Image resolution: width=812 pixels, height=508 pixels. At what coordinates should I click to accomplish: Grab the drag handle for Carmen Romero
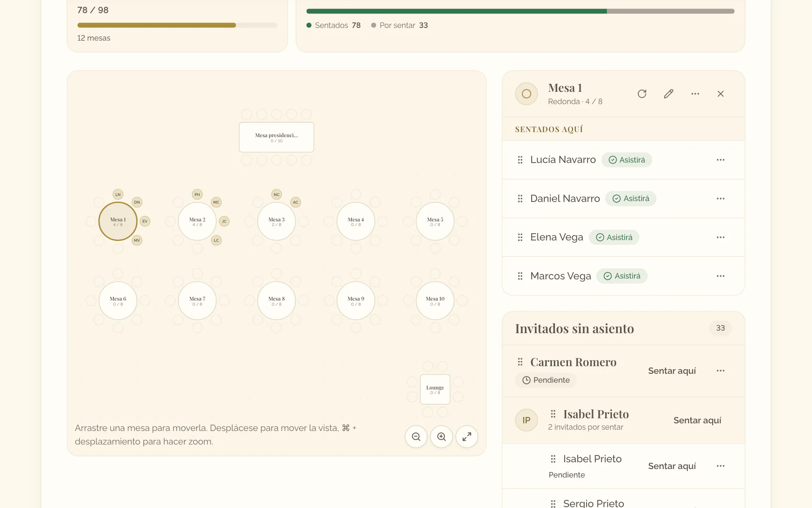point(520,362)
